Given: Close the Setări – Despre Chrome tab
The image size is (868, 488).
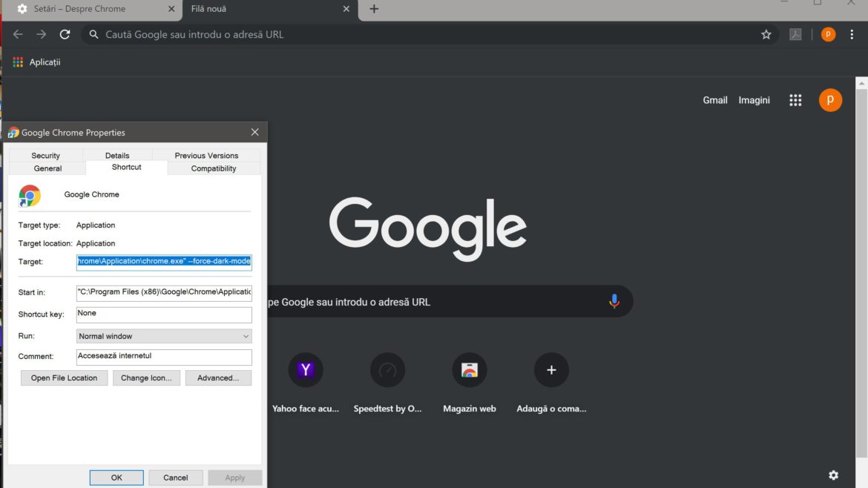Looking at the screenshot, I should (x=171, y=9).
